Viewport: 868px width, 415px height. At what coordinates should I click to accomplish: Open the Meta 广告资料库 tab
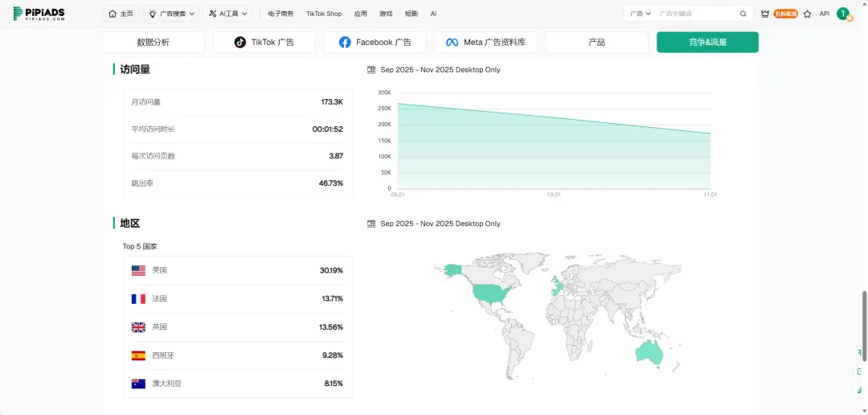pyautogui.click(x=485, y=43)
